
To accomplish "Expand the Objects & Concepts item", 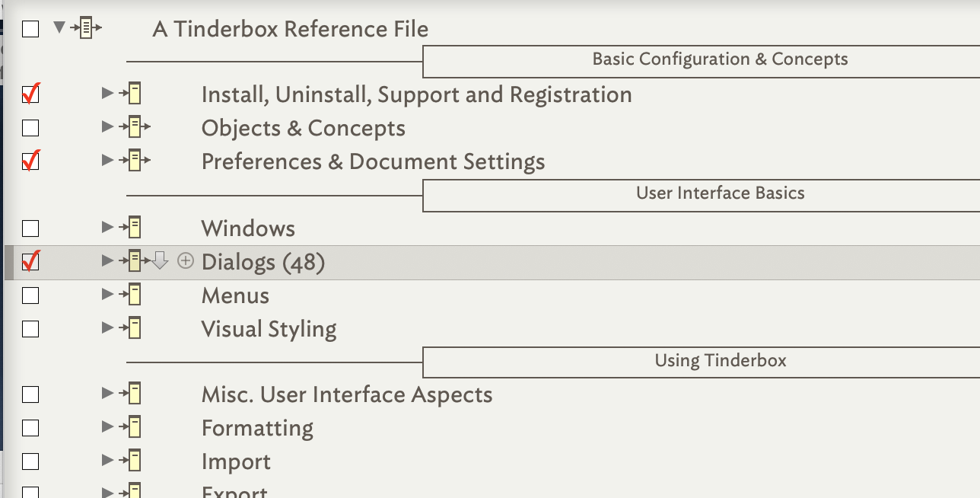I will point(107,127).
